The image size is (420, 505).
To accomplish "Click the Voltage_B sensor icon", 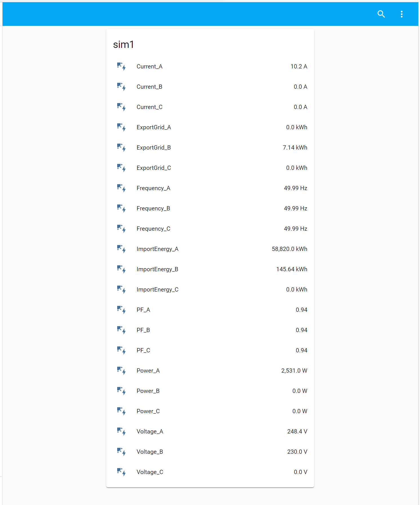I will (121, 452).
